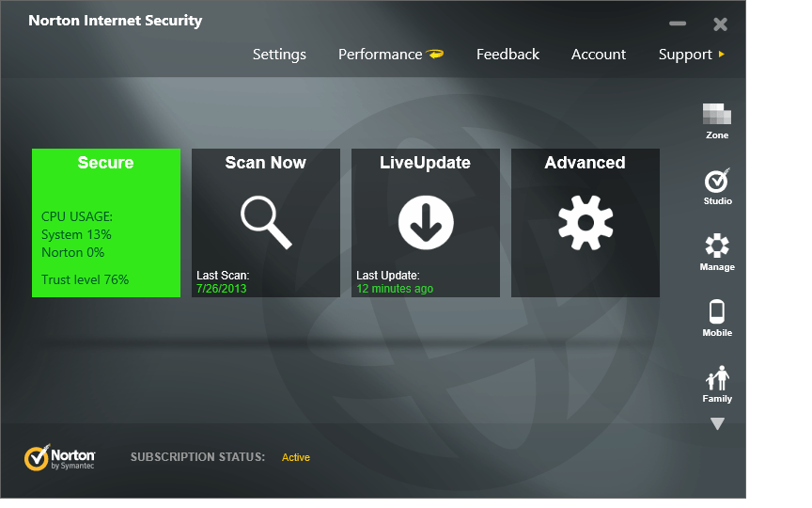This screenshot has width=812, height=508.
Task: Minimize the Norton Internet Security window
Action: [x=678, y=24]
